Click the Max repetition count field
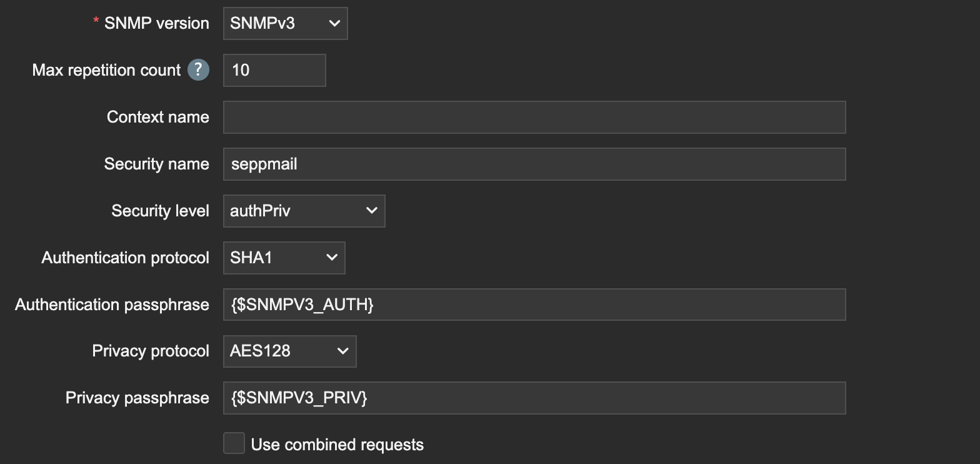 click(x=274, y=70)
